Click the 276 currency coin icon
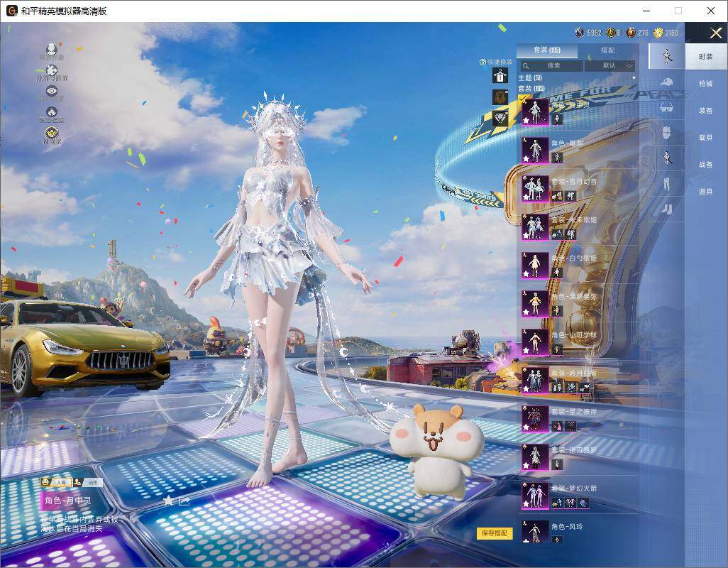Screen dimensions: 728x568 pos(631,33)
